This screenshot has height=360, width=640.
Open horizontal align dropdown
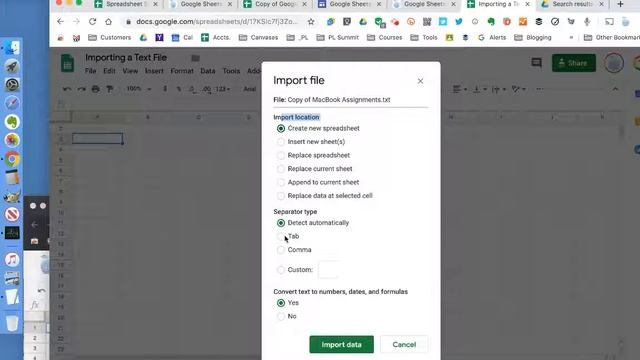(460, 89)
